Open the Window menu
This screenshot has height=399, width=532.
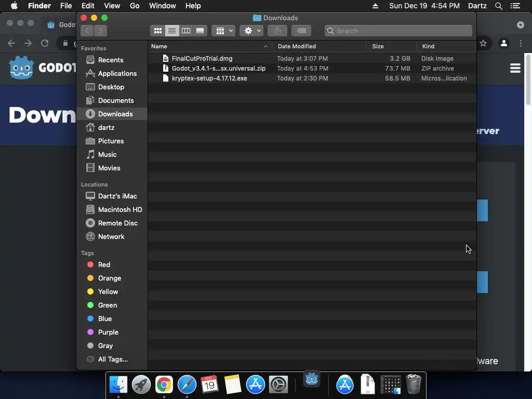[163, 6]
